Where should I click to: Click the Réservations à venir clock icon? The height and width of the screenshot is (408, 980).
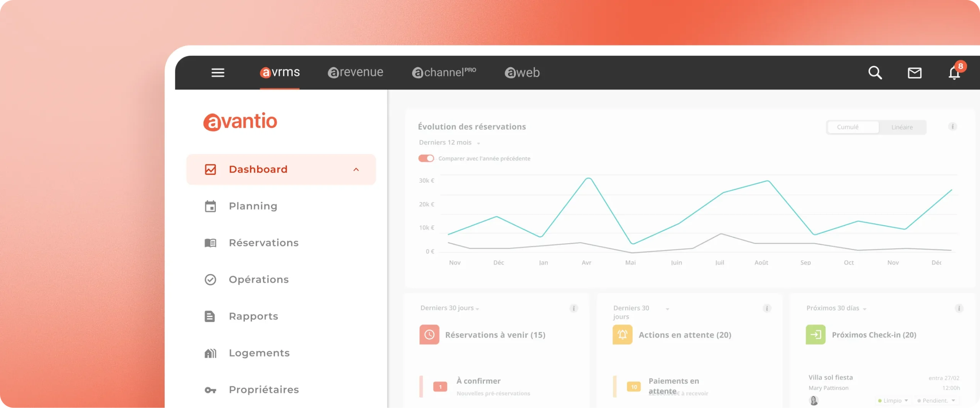click(430, 335)
